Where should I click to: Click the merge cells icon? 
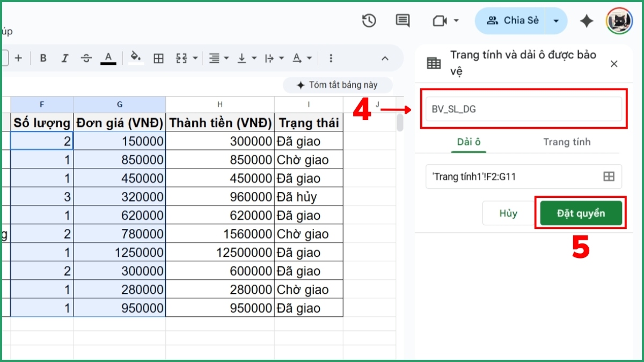[x=182, y=58]
